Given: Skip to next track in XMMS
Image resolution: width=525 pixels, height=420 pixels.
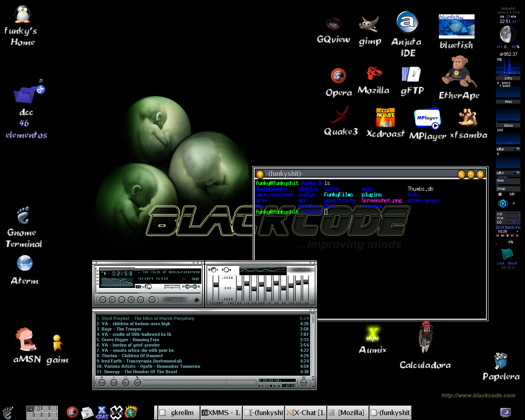Looking at the screenshot, I should pyautogui.click(x=141, y=300).
